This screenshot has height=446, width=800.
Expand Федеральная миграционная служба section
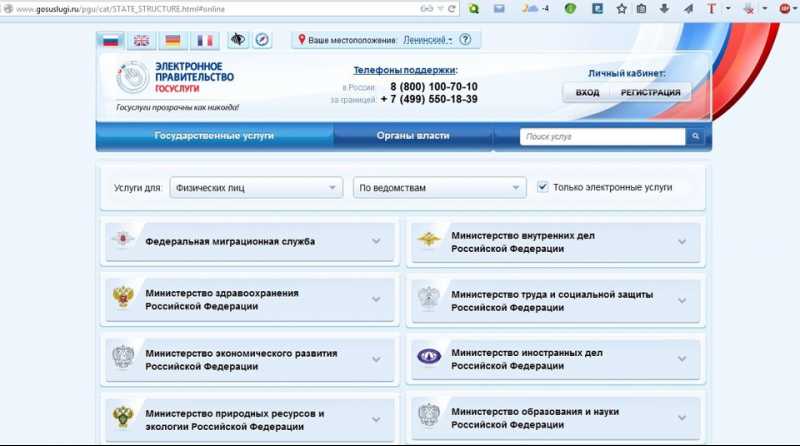(x=376, y=241)
